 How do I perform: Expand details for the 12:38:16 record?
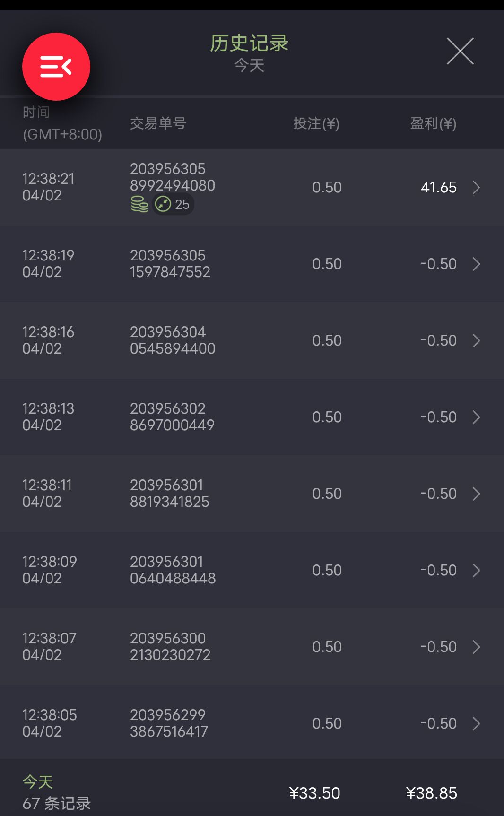point(476,341)
